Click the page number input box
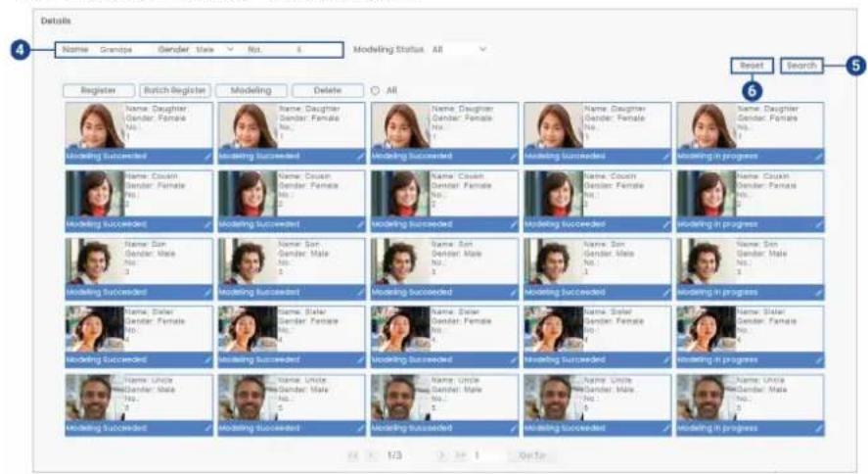Viewport: 868px width, 474px height. click(x=490, y=455)
